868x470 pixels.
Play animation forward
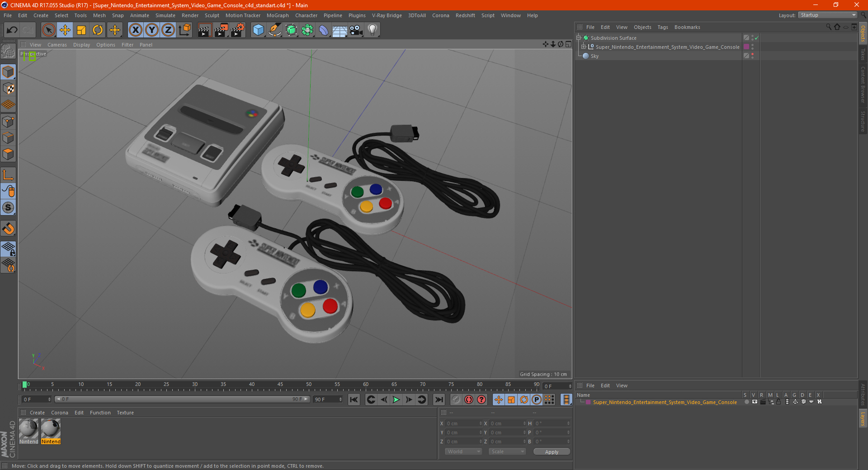tap(396, 399)
